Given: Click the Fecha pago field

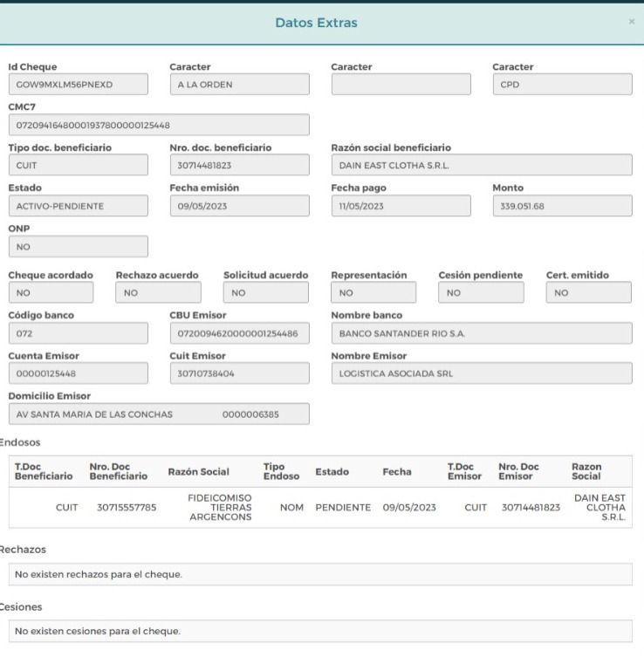Looking at the screenshot, I should point(401,206).
